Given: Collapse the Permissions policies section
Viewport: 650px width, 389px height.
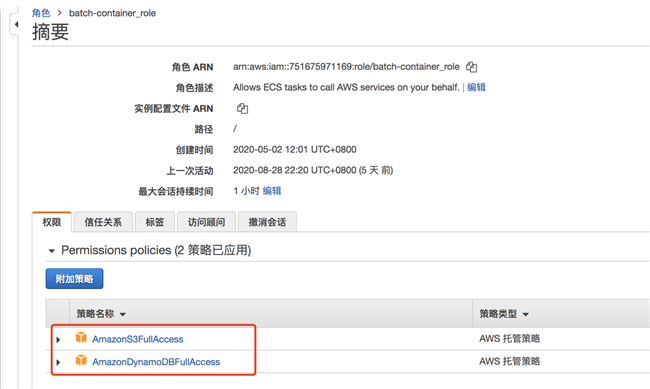Looking at the screenshot, I should [x=52, y=250].
